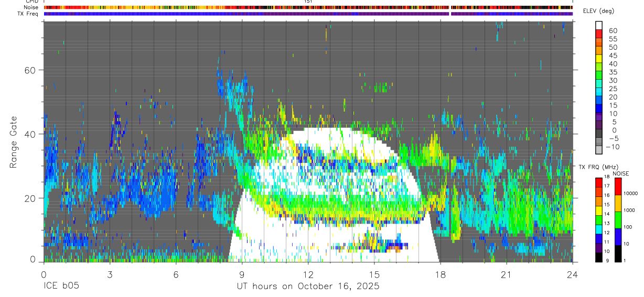Click the '18' value in TX FRQ legend
The height and width of the screenshot is (297, 644).
pyautogui.click(x=607, y=177)
